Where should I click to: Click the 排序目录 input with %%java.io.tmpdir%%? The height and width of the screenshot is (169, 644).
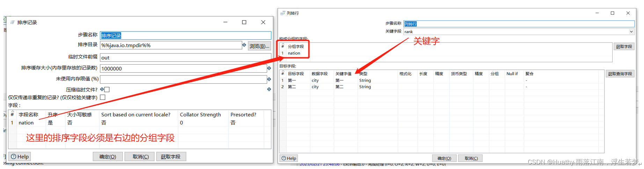point(171,45)
